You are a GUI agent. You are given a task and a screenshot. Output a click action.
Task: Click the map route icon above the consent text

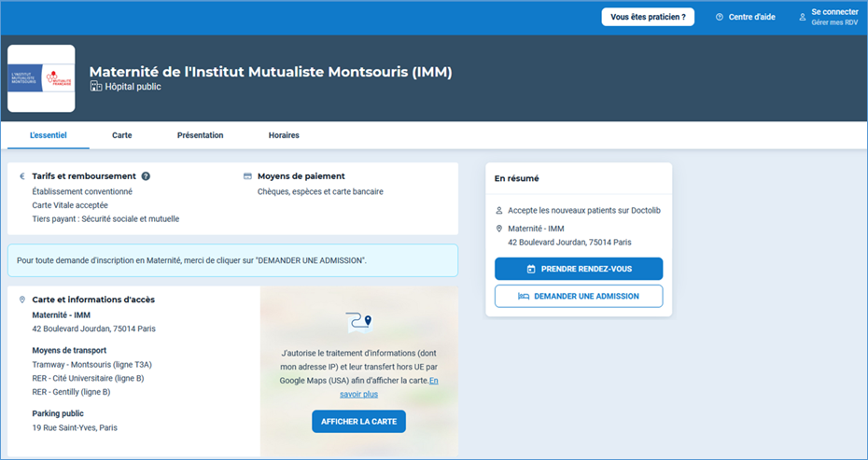click(358, 322)
